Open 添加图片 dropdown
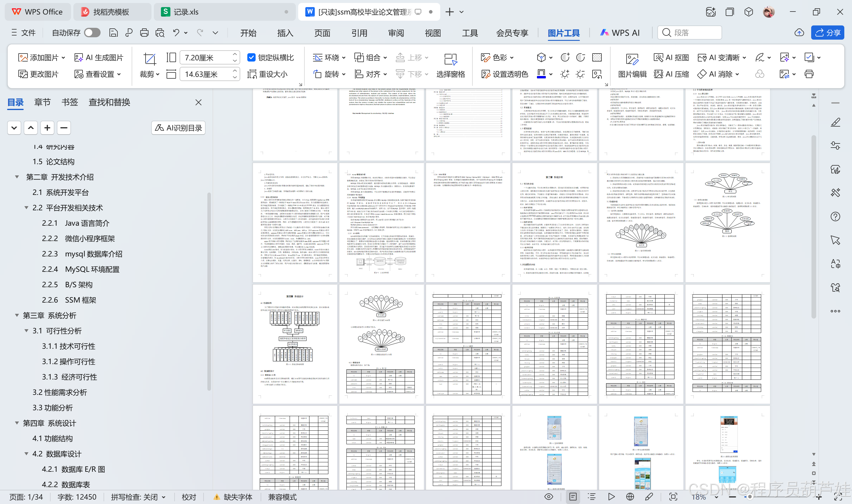Viewport: 852px width, 504px height. coord(64,58)
